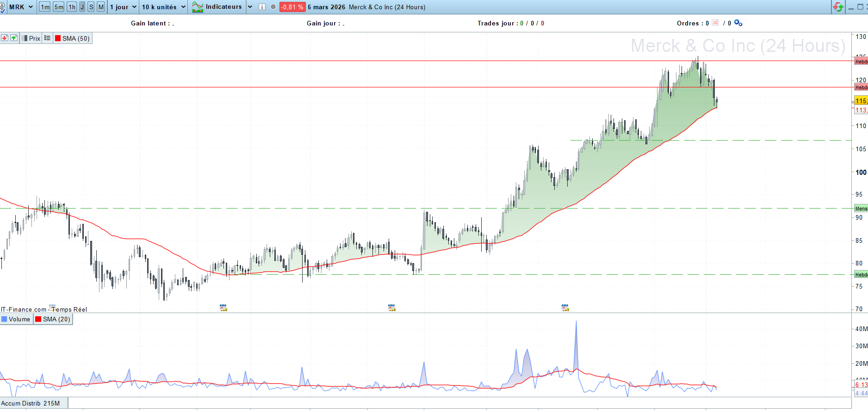Open the '1 jour' timeframe dropdown
Screen dimensions: 868x412
123,7
